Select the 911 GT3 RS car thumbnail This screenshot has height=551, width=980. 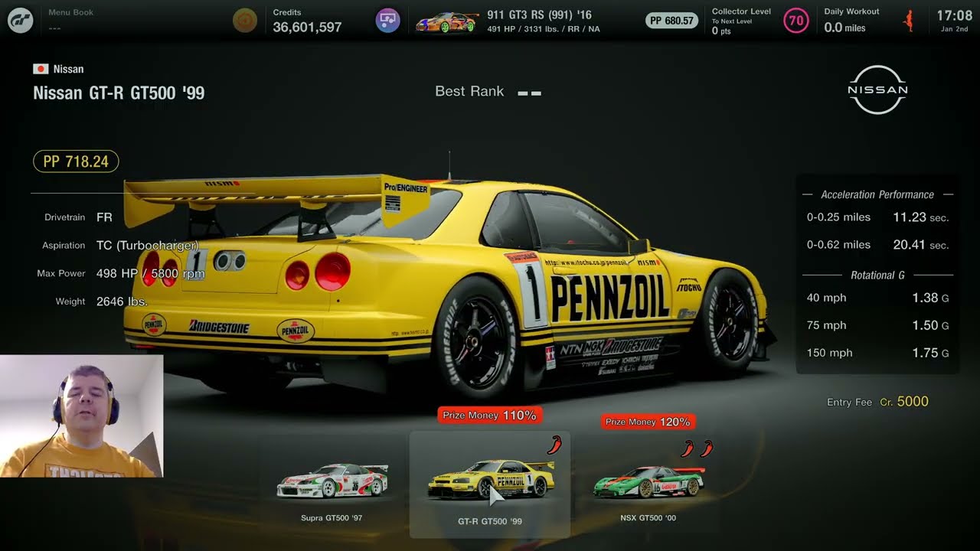447,22
